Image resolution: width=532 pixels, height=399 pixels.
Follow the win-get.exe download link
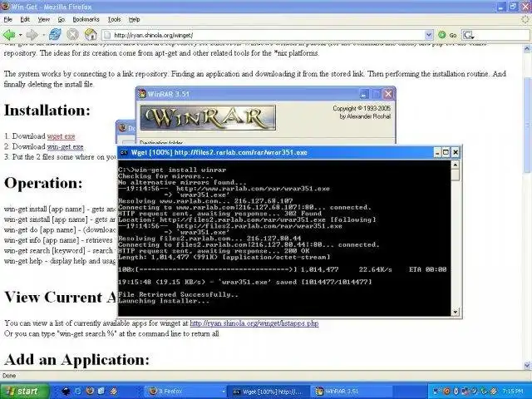tap(65, 147)
